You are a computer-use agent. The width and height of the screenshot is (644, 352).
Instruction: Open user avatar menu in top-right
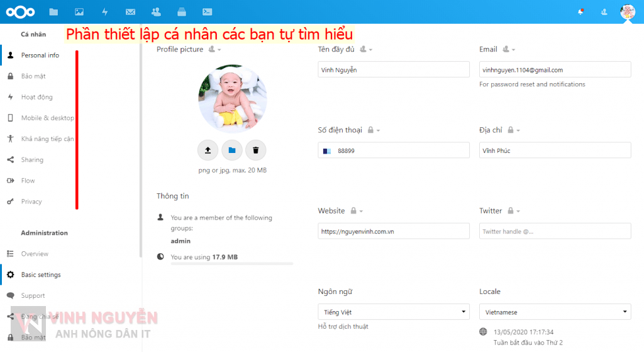pos(627,11)
